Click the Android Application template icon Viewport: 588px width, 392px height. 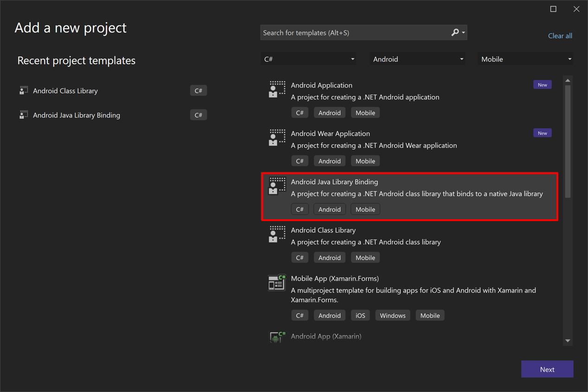pyautogui.click(x=277, y=89)
